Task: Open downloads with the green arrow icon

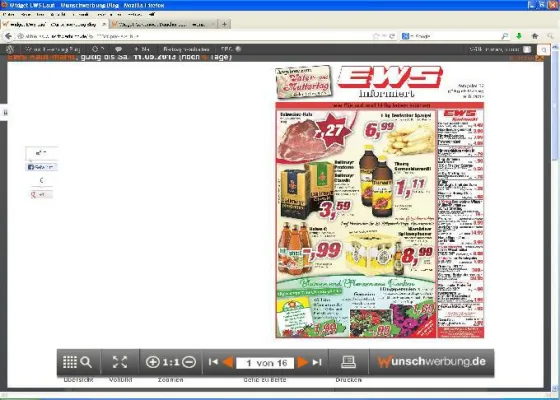Action: pos(519,36)
